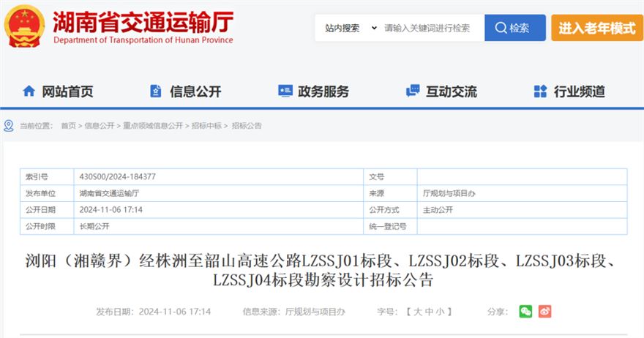Screen dimensions: 644x338
Task: Click the document icon beside 信息公开
Action: 156,91
